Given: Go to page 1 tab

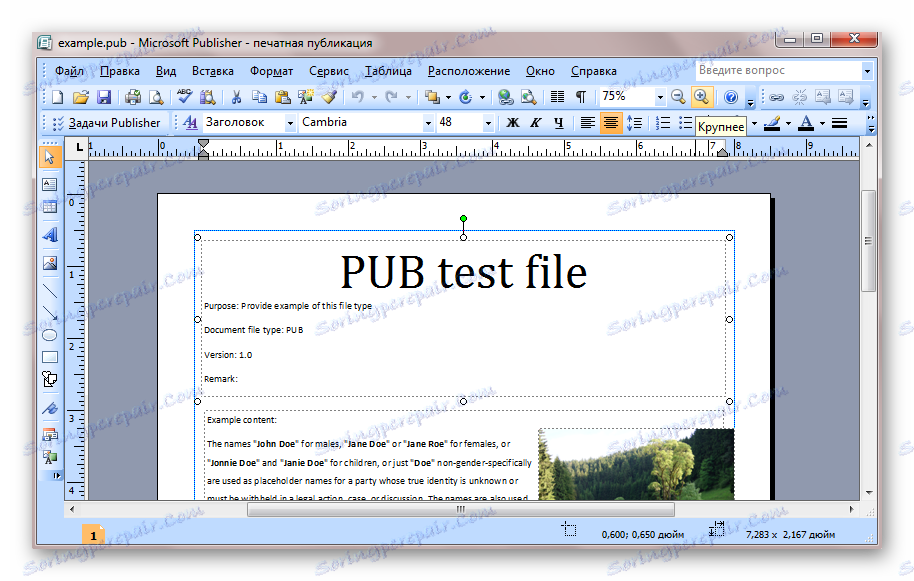Looking at the screenshot, I should point(93,536).
